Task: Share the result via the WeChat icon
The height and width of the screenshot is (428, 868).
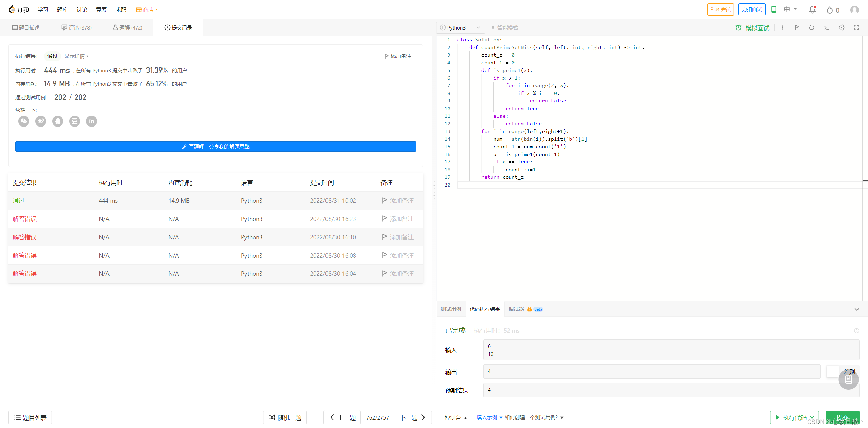Action: click(x=23, y=121)
